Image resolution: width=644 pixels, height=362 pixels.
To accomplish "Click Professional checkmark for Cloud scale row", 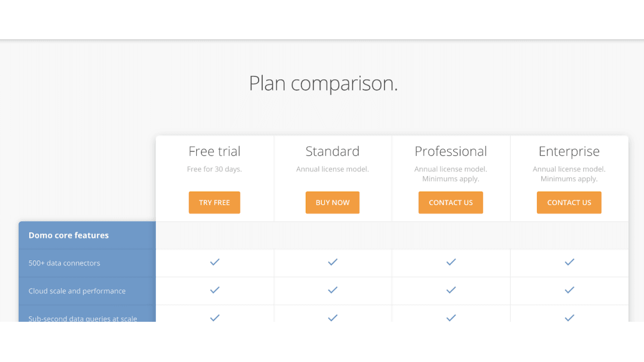I will [451, 290].
